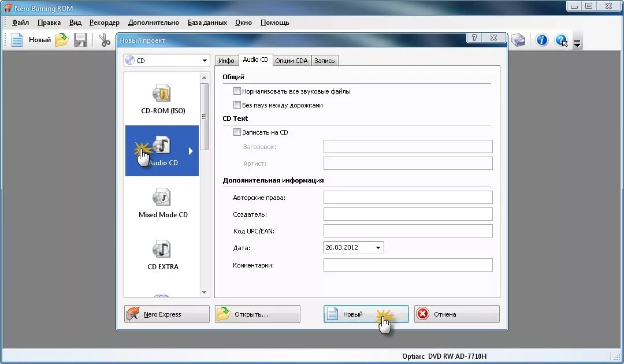Select the Audio CD project type

(162, 151)
